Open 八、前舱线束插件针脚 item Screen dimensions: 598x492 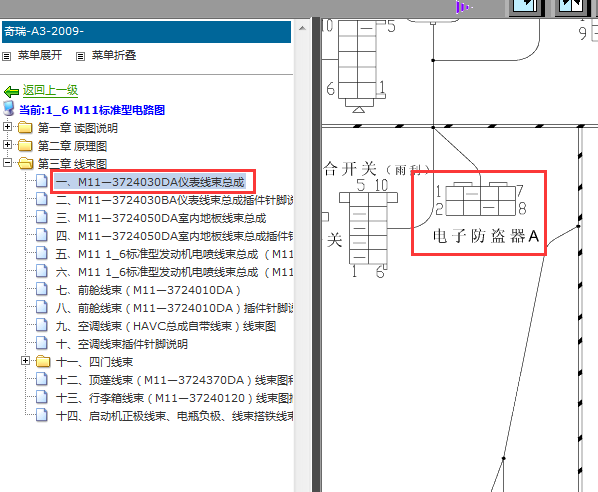tap(174, 308)
